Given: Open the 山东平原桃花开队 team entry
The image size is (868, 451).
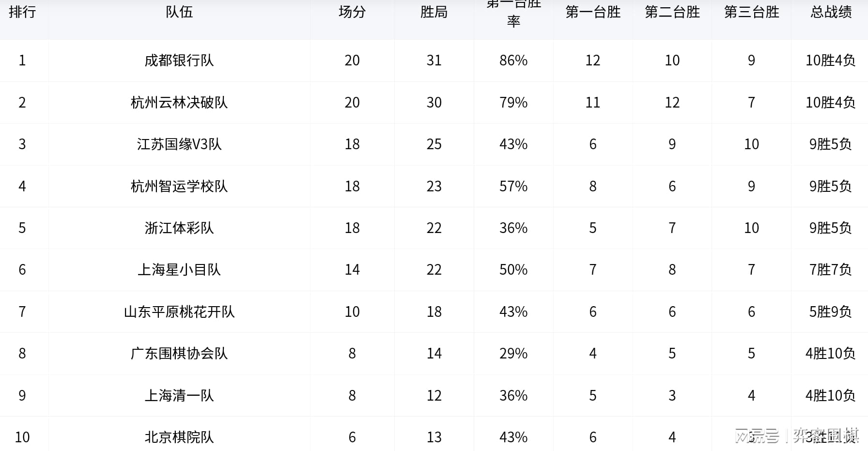Looking at the screenshot, I should pos(179,312).
